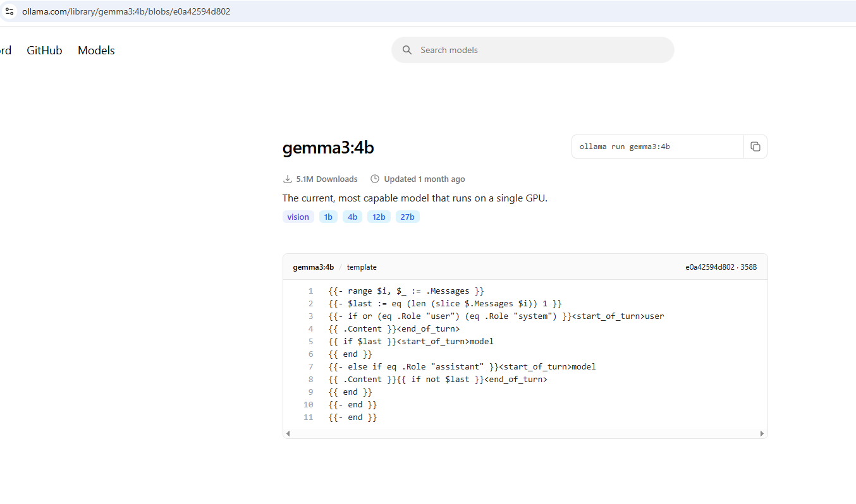Open the gemma3:4b breadcrumb link

tap(314, 267)
